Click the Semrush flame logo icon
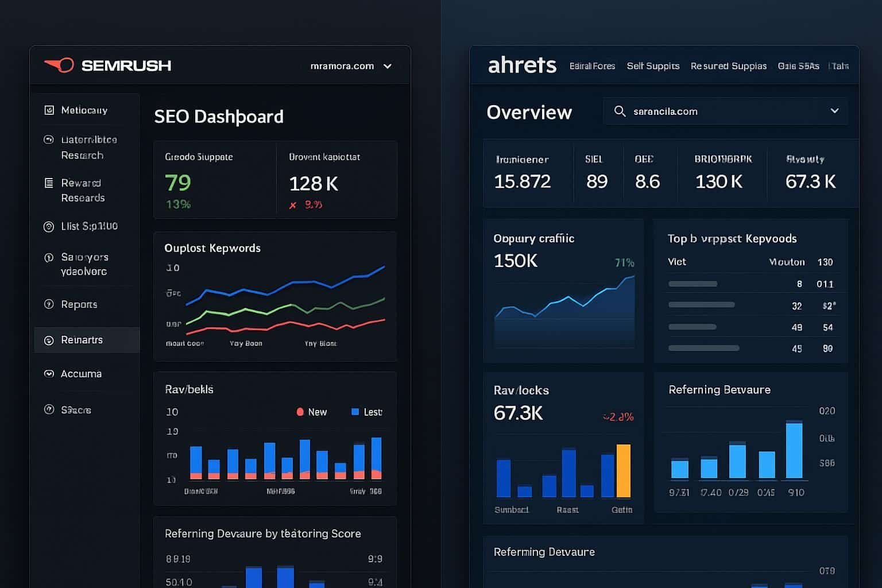Image resolution: width=882 pixels, height=588 pixels. point(59,65)
